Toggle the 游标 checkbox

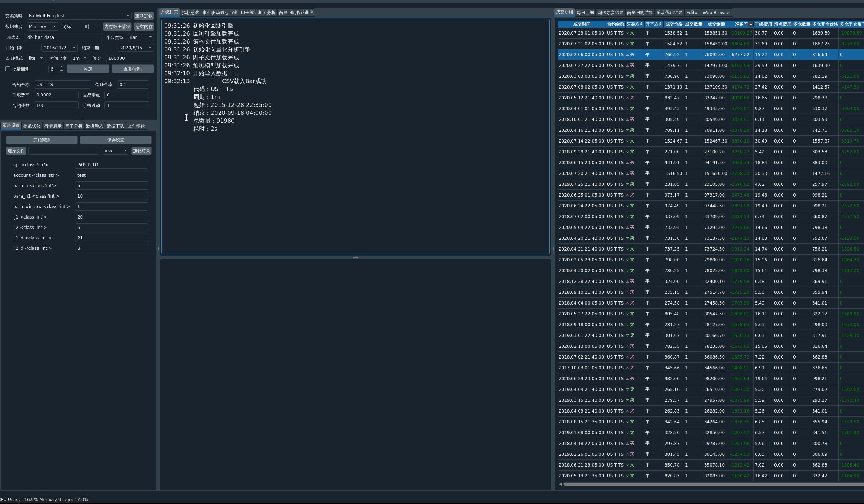point(86,27)
